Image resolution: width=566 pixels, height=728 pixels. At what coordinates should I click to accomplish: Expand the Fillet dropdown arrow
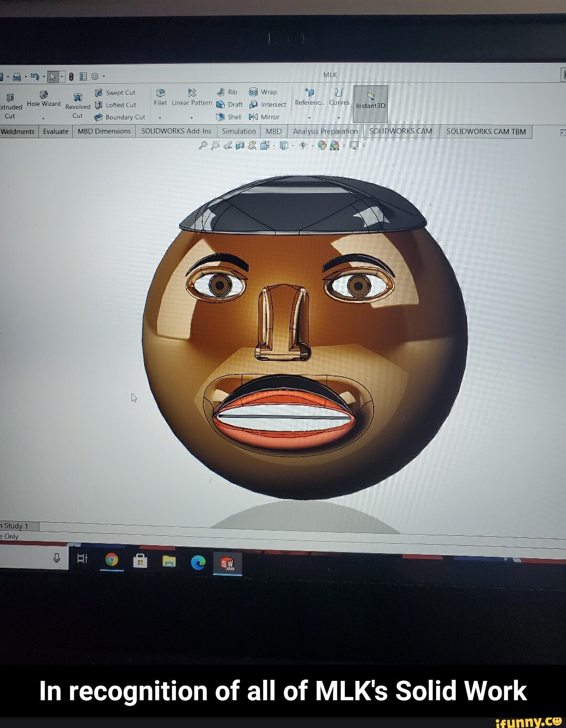160,118
